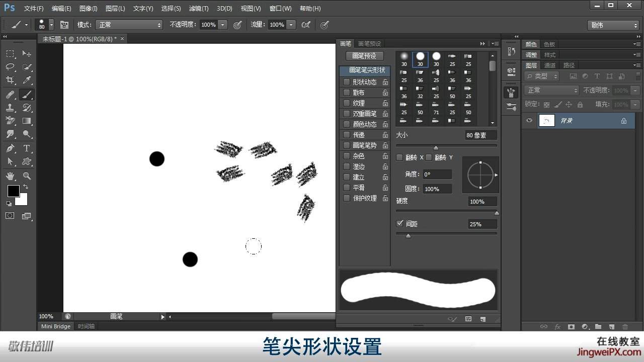
Task: Enable airbrush-style build-up effects
Action: click(x=306, y=25)
